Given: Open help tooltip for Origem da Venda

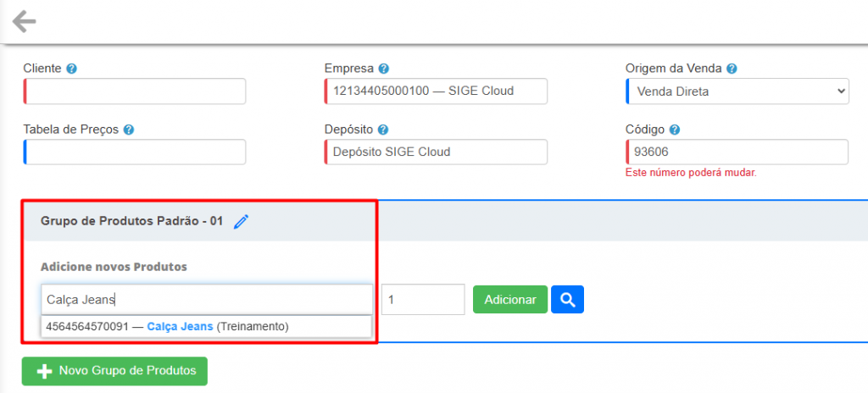Looking at the screenshot, I should pyautogui.click(x=732, y=69).
